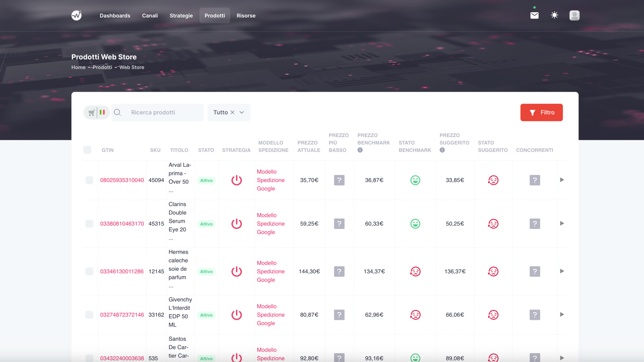Click suggested status sad face in Clarins row
This screenshot has height=362, width=644.
click(493, 224)
